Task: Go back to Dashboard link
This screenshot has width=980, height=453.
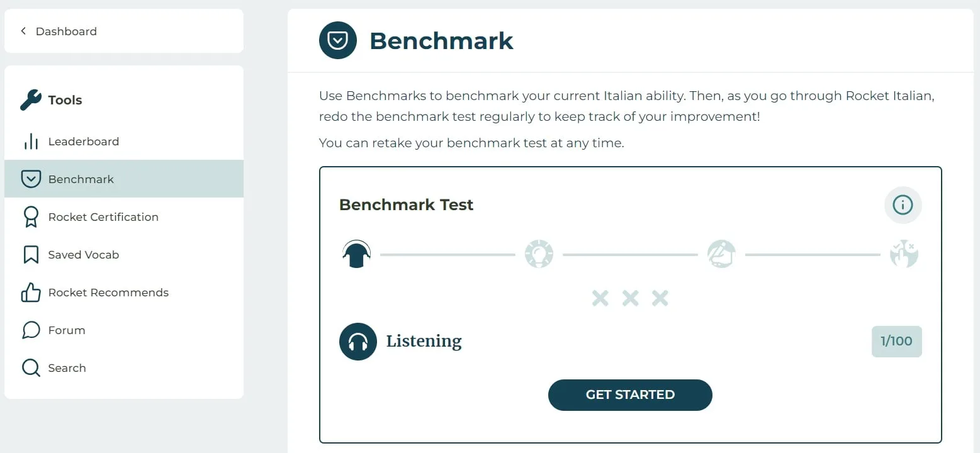Action: click(x=66, y=31)
